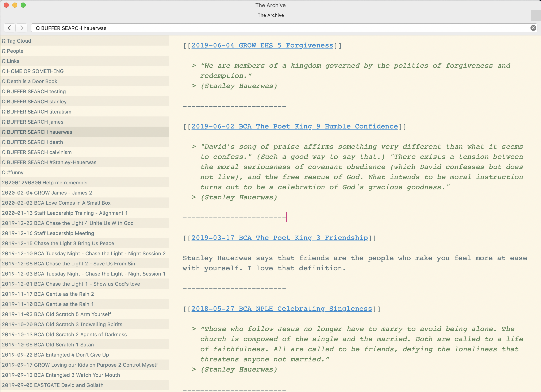The width and height of the screenshot is (541, 392).
Task: Select BCA Gentle as the Rain 2 note
Action: (84, 294)
